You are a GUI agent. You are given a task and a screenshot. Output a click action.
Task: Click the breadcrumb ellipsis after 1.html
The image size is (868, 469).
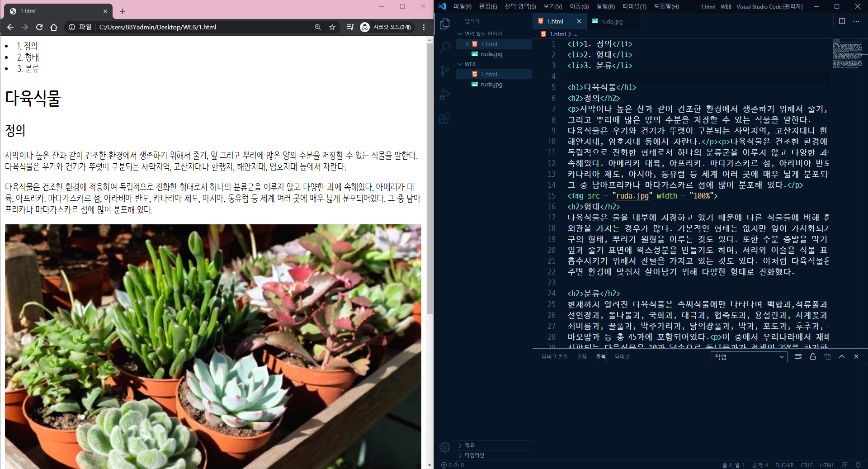tap(575, 34)
